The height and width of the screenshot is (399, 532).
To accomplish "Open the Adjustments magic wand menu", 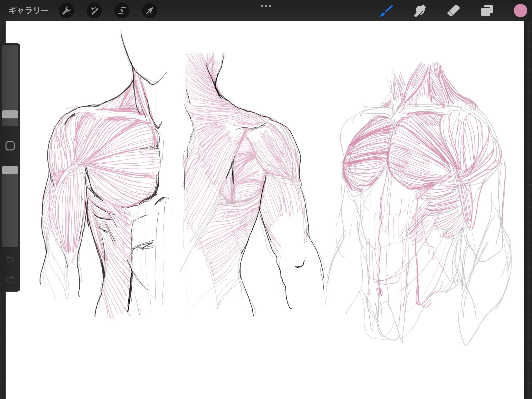I will (x=94, y=11).
